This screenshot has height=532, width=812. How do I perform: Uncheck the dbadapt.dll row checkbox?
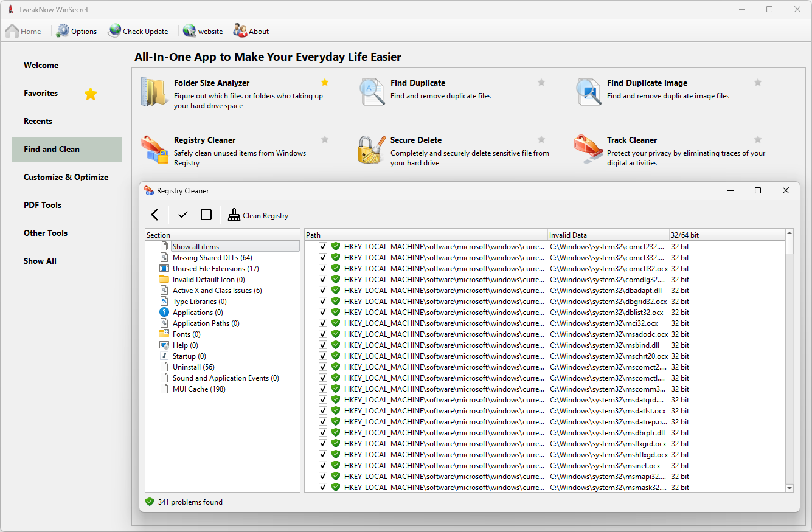point(323,290)
